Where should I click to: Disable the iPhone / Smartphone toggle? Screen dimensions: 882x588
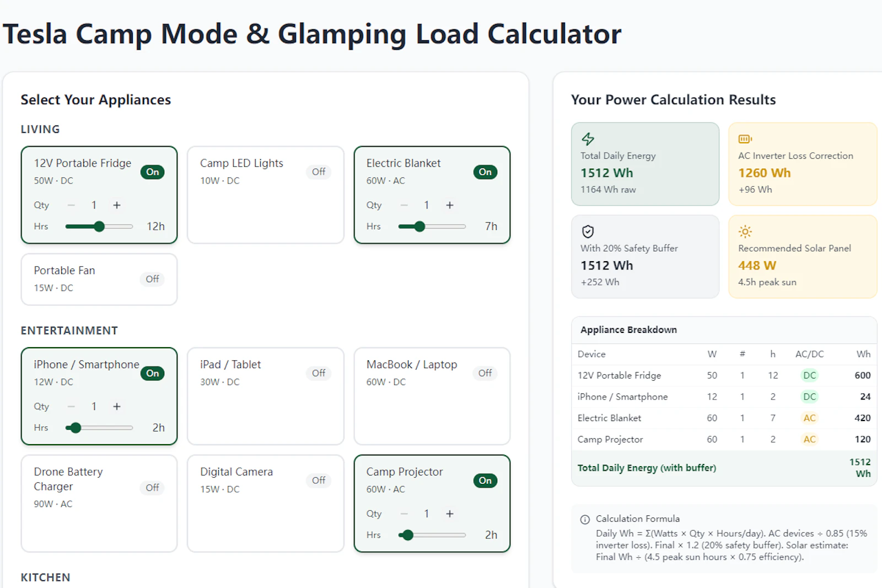click(x=153, y=373)
